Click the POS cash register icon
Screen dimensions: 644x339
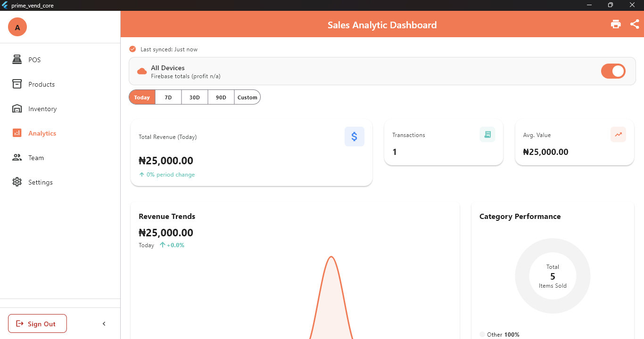[17, 60]
